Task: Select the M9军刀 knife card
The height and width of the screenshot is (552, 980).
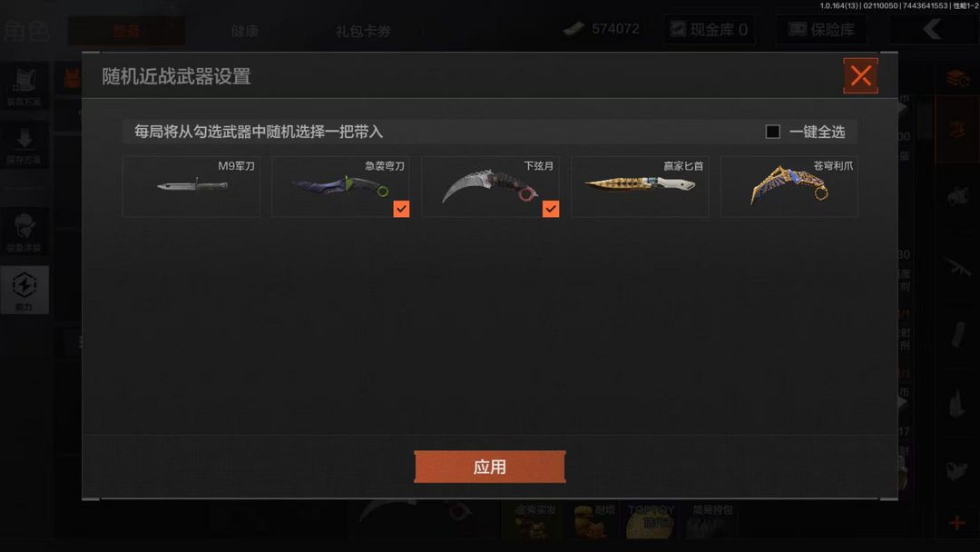Action: pyautogui.click(x=191, y=186)
